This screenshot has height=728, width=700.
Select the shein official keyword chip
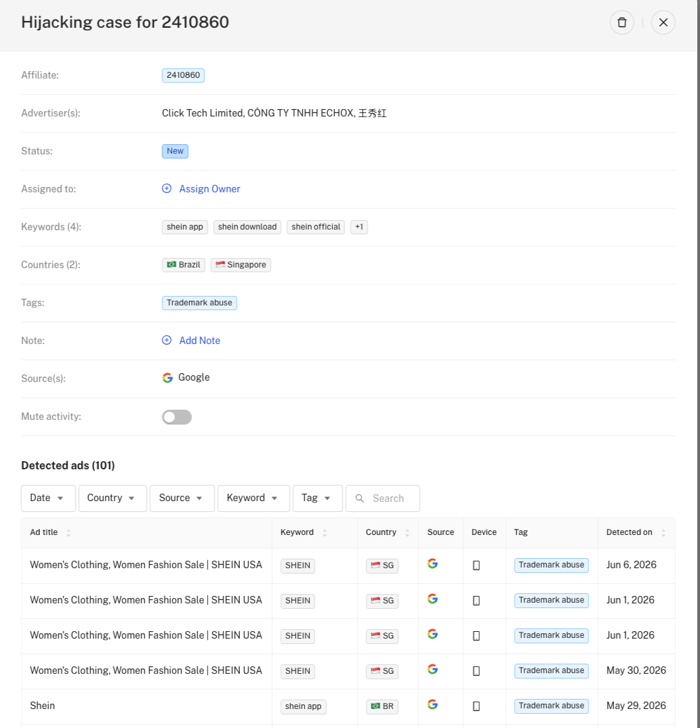click(x=316, y=227)
